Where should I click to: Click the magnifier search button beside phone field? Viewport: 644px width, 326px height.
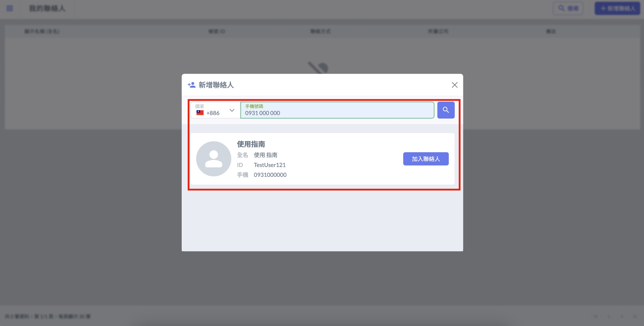pyautogui.click(x=446, y=110)
